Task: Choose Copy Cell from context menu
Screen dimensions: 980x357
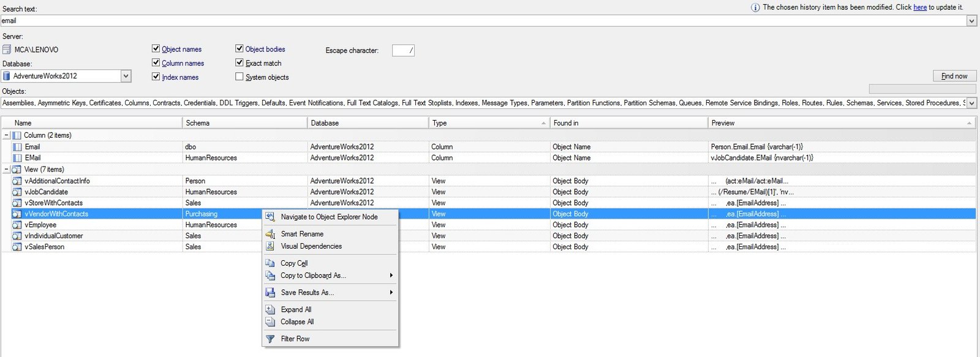Action: coord(331,263)
